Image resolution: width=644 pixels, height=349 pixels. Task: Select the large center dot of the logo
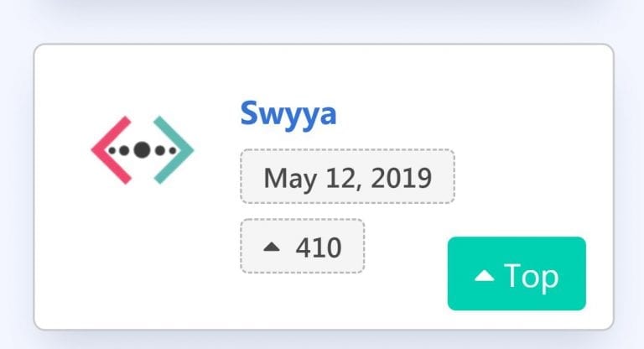click(x=142, y=150)
